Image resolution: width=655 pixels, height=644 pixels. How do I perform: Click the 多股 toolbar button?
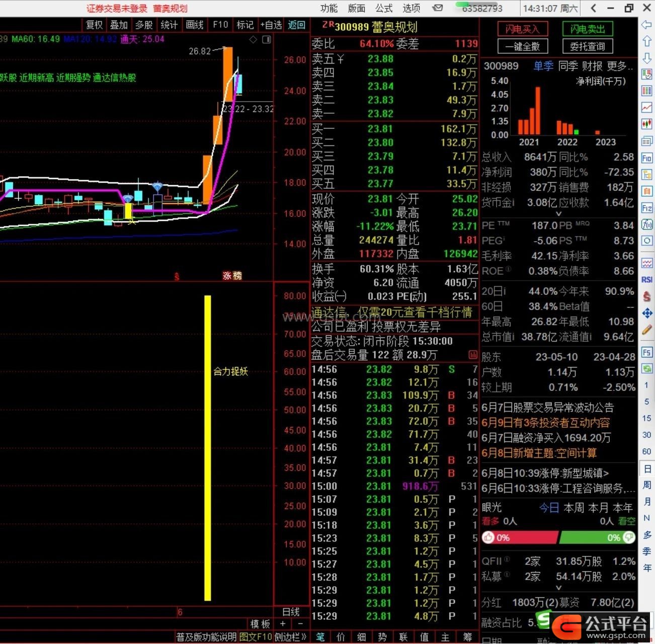point(144,25)
